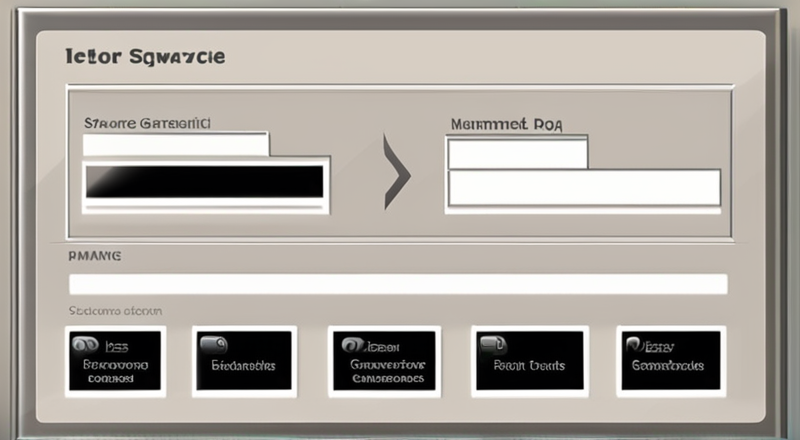This screenshot has height=440, width=800.
Task: Click icon on fifth black button, bottom row
Action: (x=636, y=345)
